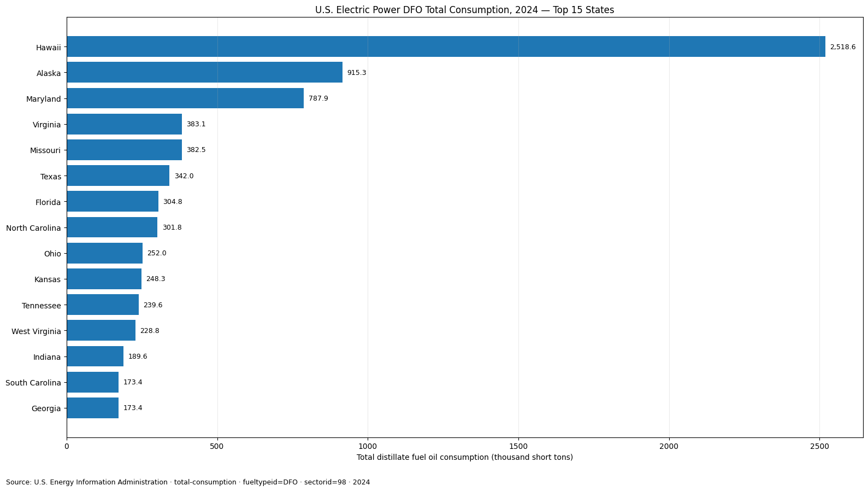Click the 'Florida' axis label
The image size is (868, 491).
coord(48,202)
